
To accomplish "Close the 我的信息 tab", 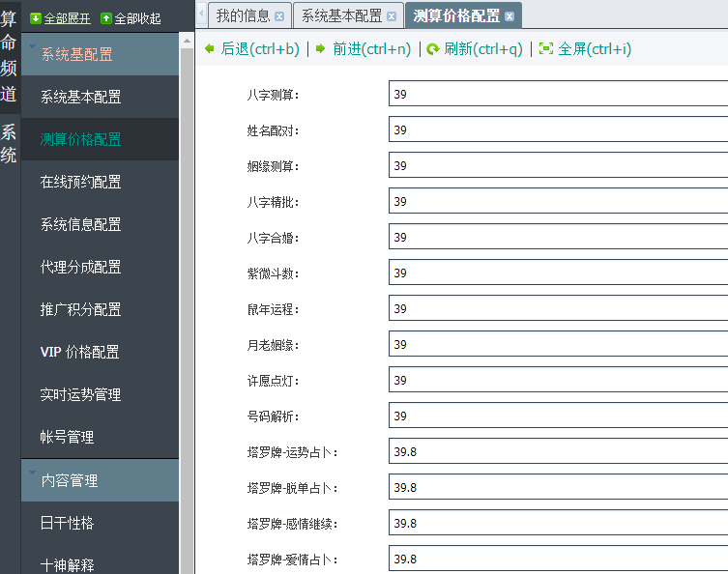I will [279, 16].
